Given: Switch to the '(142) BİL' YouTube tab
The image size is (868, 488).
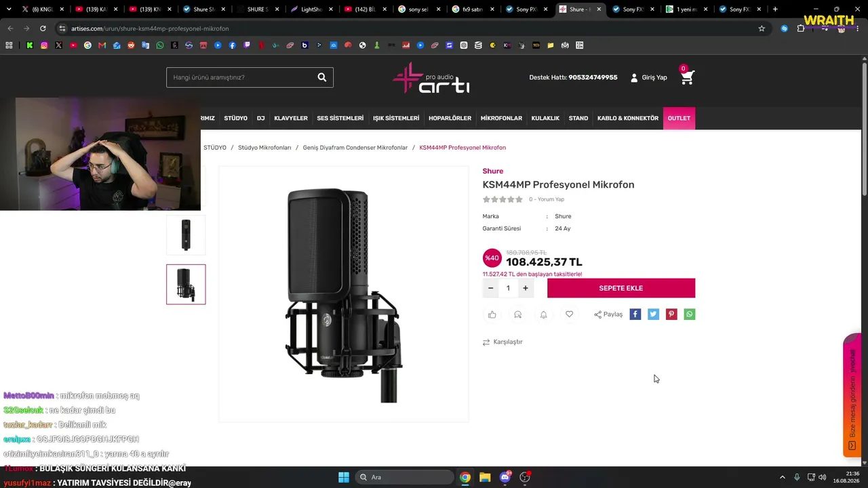Looking at the screenshot, I should 366,9.
